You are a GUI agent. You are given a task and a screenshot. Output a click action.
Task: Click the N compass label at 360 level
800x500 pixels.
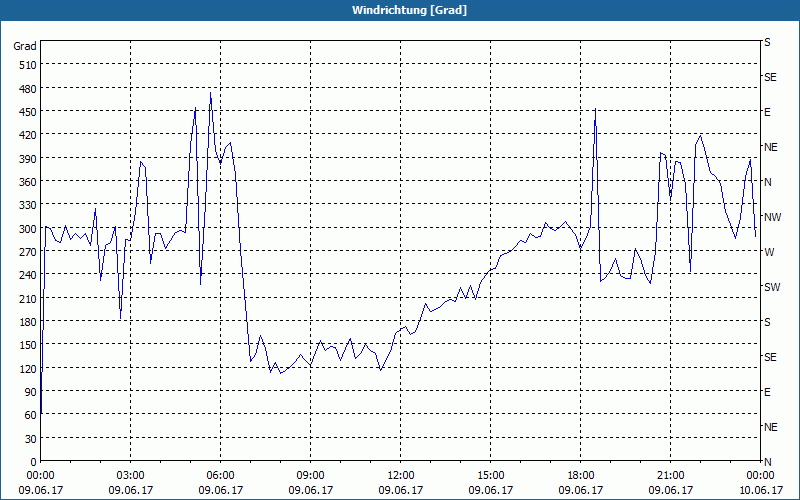[767, 182]
